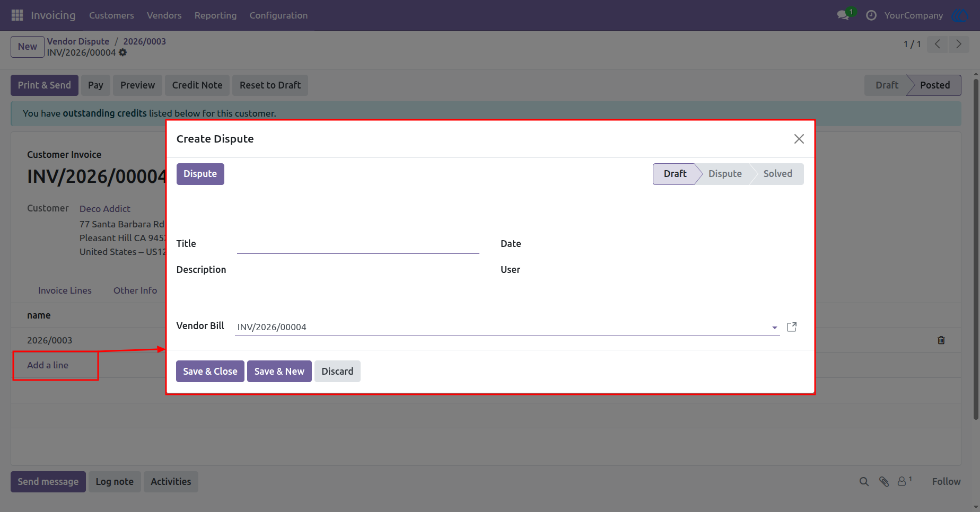
Task: Focus the Title input field
Action: (358, 244)
